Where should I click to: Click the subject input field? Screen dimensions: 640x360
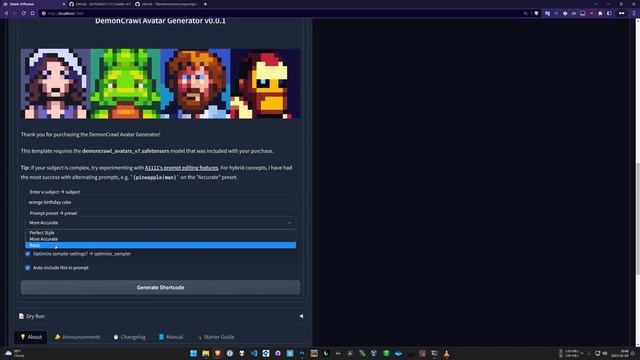tap(160, 202)
